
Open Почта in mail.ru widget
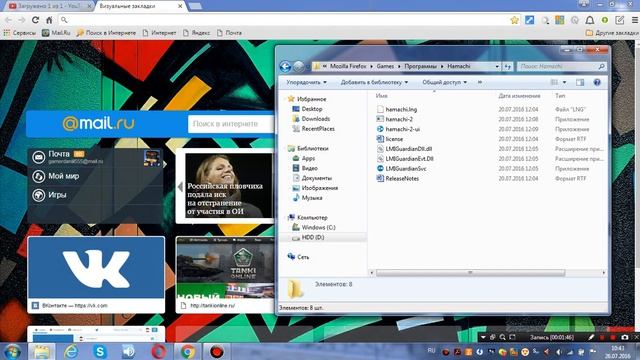click(x=59, y=154)
